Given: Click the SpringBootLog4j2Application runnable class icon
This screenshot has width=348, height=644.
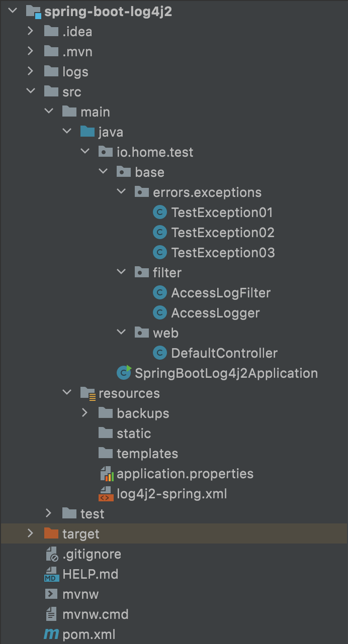Looking at the screenshot, I should pyautogui.click(x=124, y=372).
